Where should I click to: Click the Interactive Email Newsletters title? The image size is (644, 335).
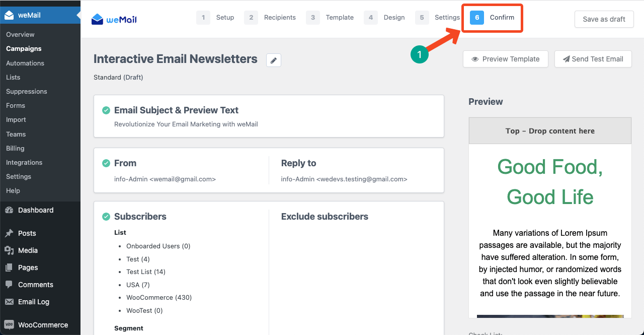point(176,59)
